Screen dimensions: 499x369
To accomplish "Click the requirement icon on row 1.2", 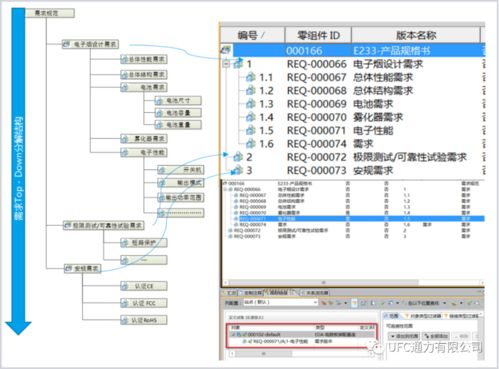I will (251, 91).
